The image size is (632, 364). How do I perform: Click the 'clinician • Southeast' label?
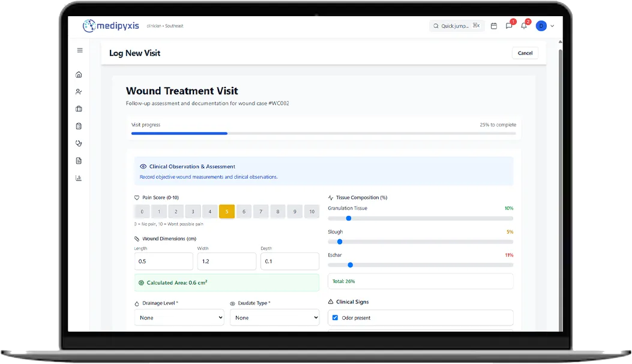click(165, 26)
